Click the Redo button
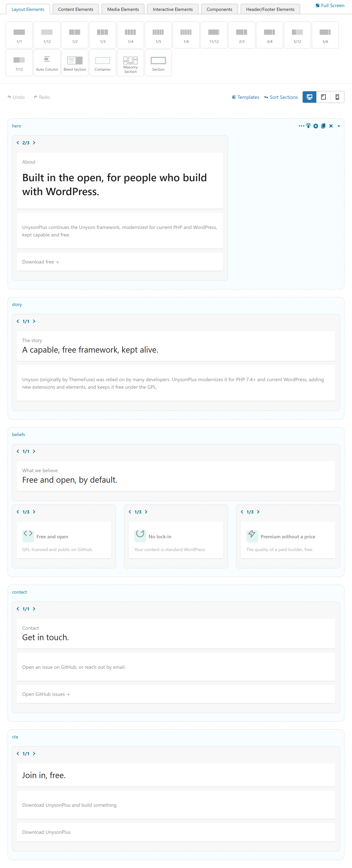The width and height of the screenshot is (352, 868). click(42, 97)
